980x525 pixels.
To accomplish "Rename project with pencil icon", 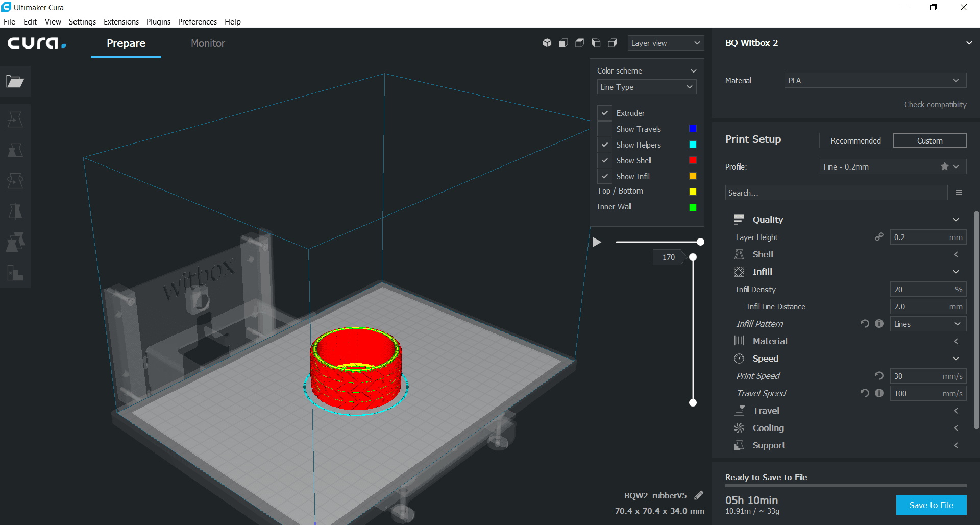I will 699,495.
